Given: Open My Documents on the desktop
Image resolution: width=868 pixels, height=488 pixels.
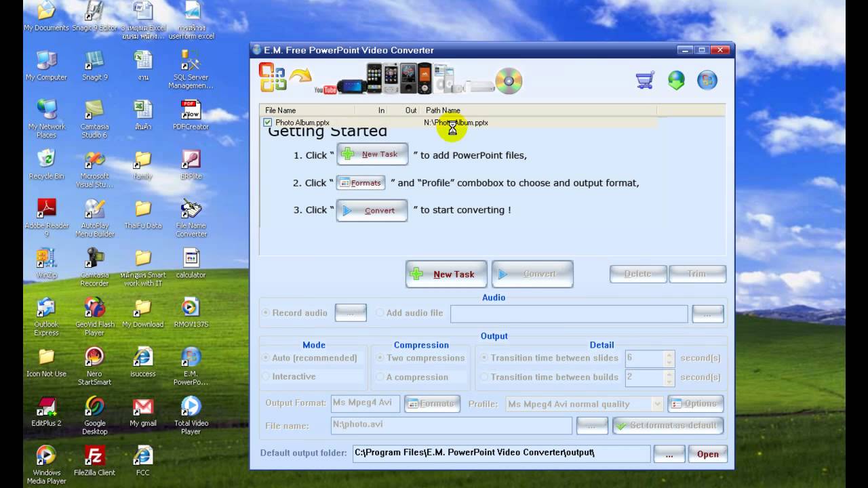Looking at the screenshot, I should [46, 16].
